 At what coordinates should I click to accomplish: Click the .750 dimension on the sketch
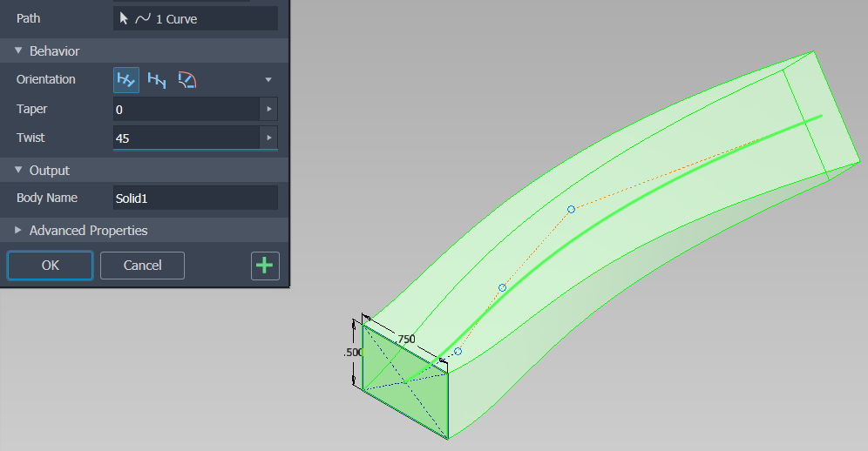(x=406, y=340)
